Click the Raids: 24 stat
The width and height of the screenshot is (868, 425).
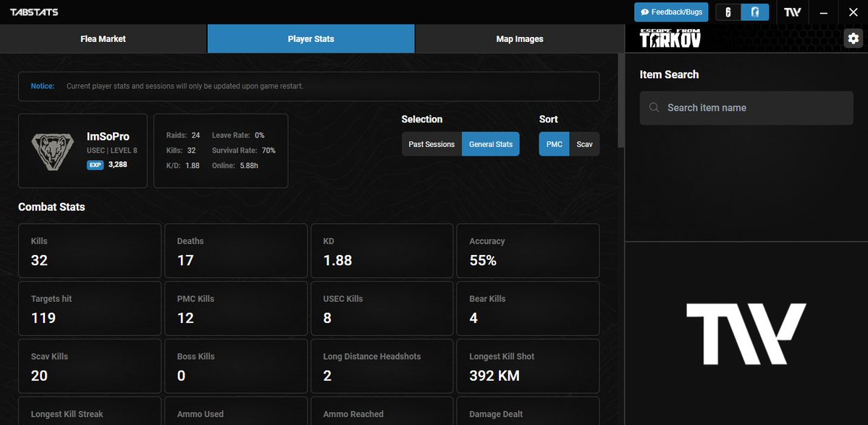[183, 135]
